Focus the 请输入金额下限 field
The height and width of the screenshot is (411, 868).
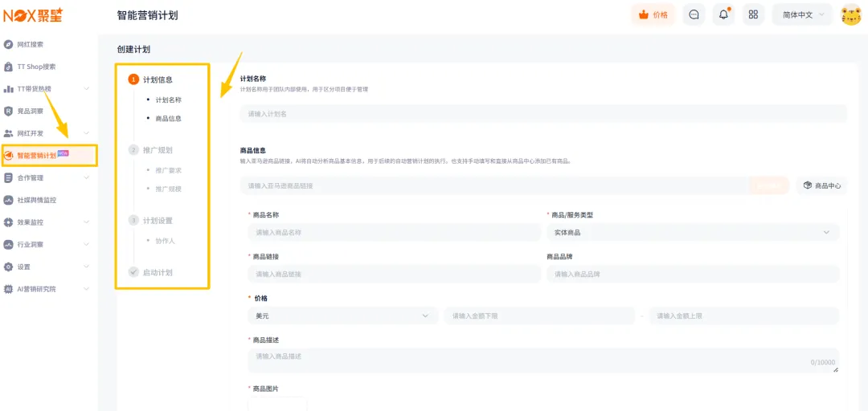pos(538,315)
